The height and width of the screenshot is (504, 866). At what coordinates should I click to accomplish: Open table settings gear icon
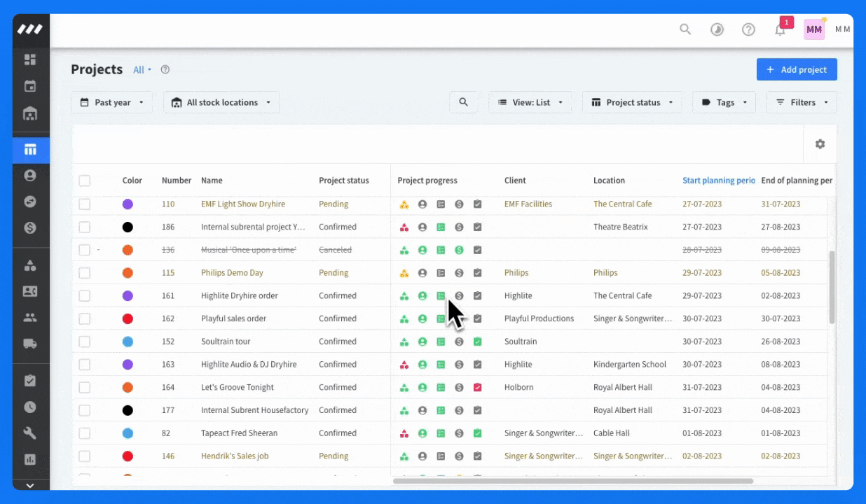(x=820, y=144)
